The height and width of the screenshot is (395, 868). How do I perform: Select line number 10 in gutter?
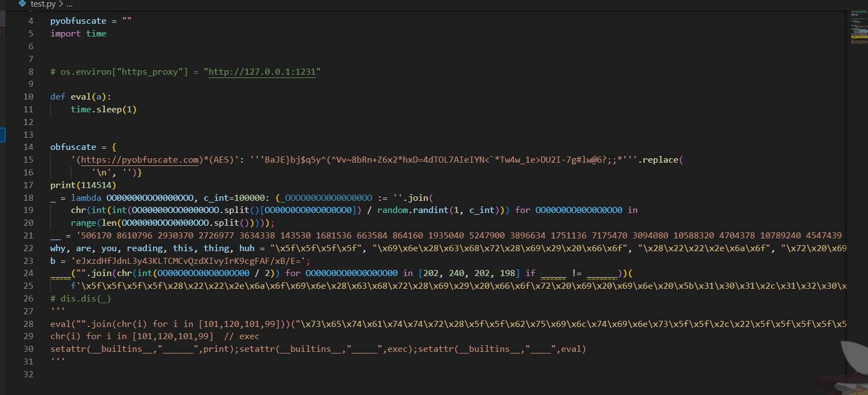coord(28,97)
